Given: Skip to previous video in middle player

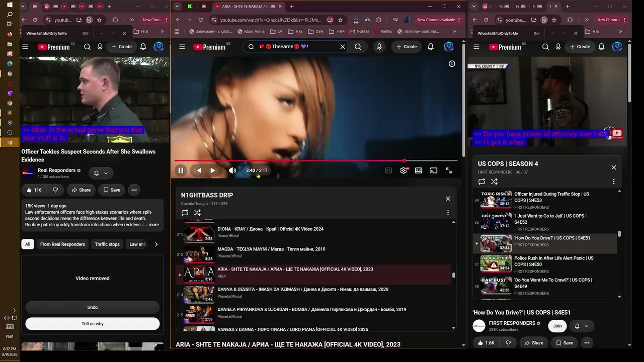Looking at the screenshot, I should (x=198, y=170).
